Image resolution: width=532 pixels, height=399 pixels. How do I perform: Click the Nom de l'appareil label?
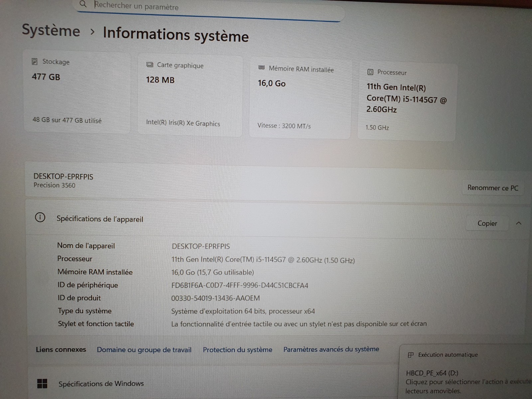click(86, 246)
